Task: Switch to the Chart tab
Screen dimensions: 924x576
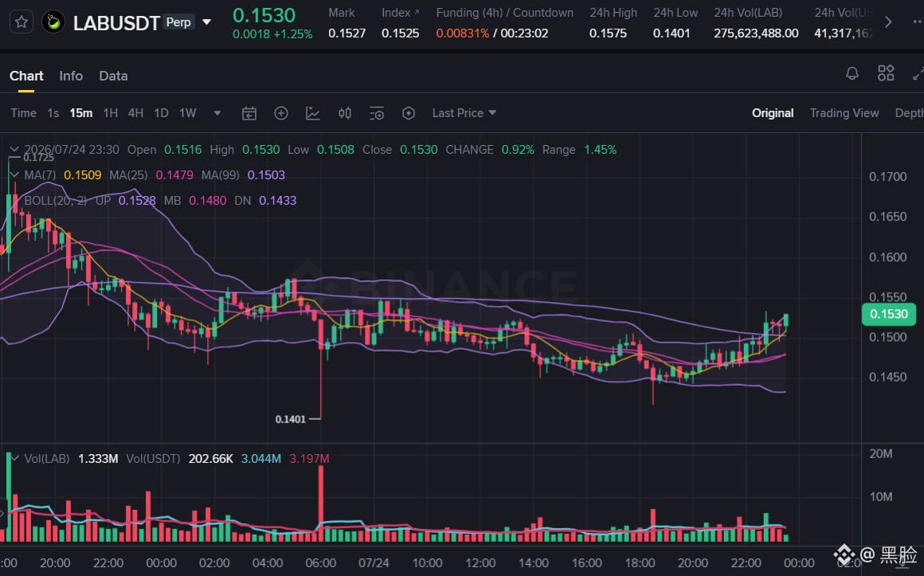Action: tap(26, 76)
